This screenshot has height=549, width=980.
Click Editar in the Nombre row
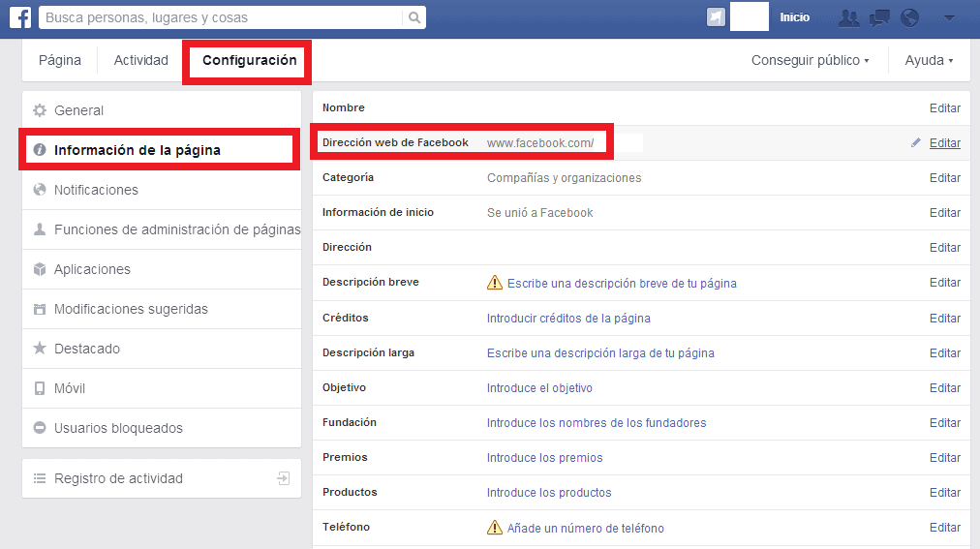[x=944, y=108]
